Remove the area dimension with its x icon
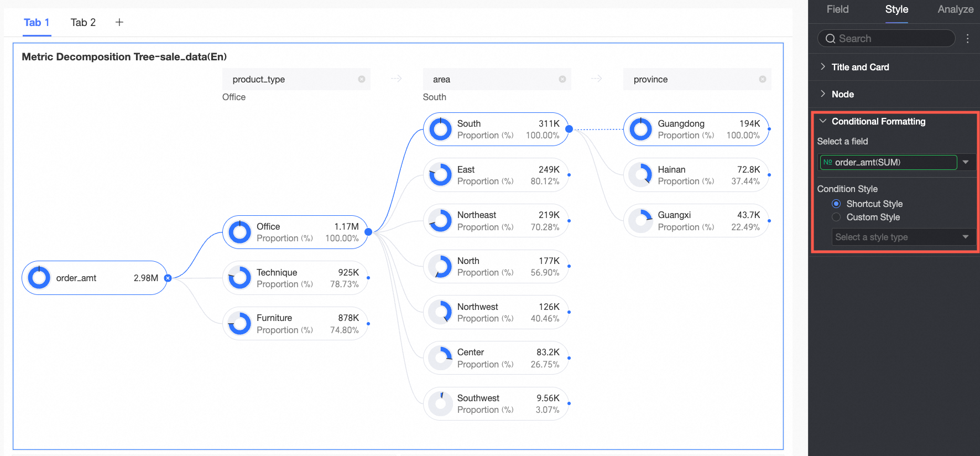The image size is (980, 456). pos(562,79)
